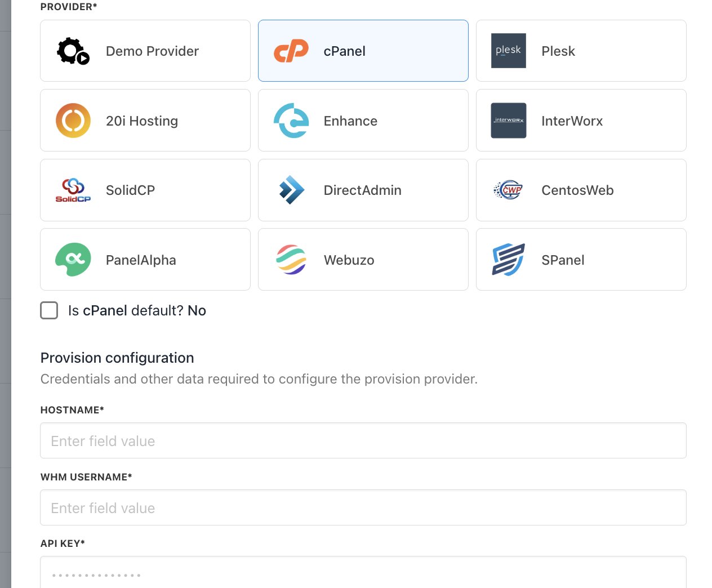Choose 20i Hosting provider label
Image resolution: width=712 pixels, height=588 pixels.
[142, 121]
